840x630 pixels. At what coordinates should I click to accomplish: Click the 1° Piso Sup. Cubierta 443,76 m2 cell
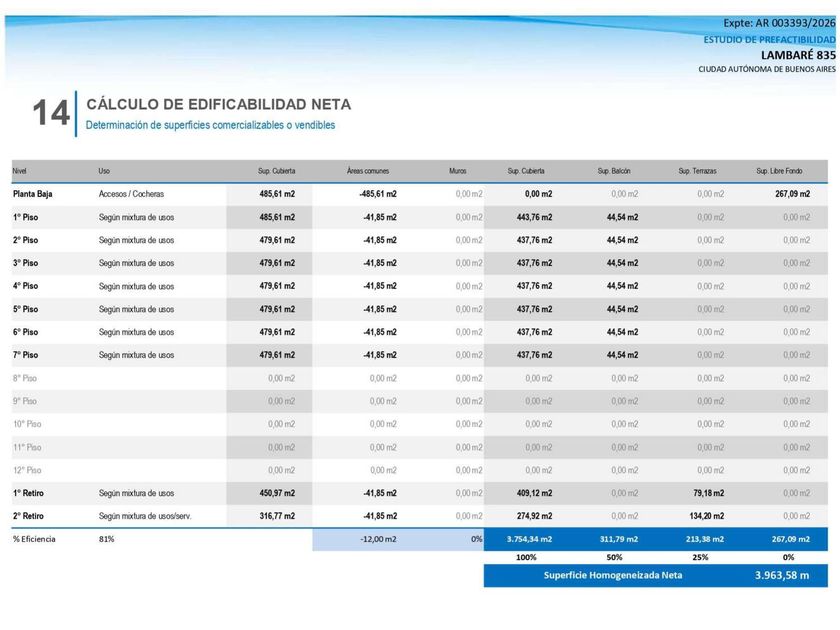pos(534,217)
